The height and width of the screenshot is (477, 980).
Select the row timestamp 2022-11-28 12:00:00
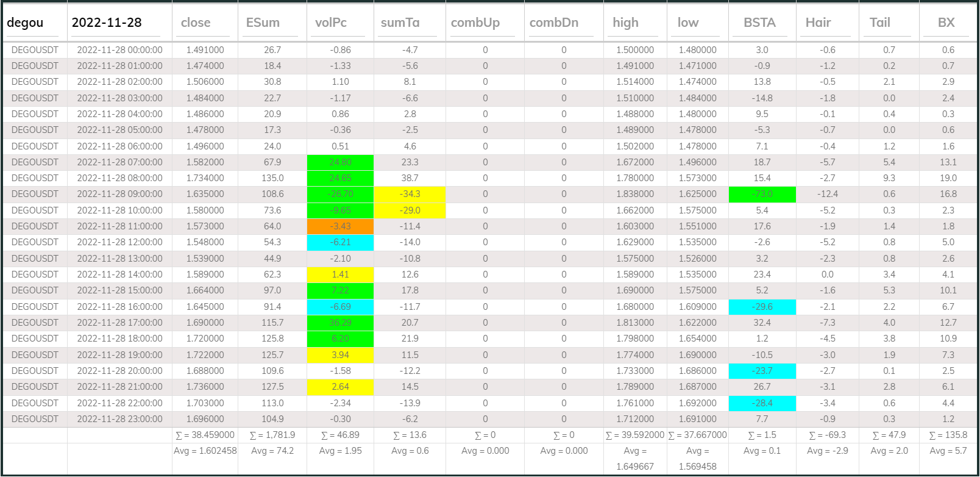[x=119, y=242]
